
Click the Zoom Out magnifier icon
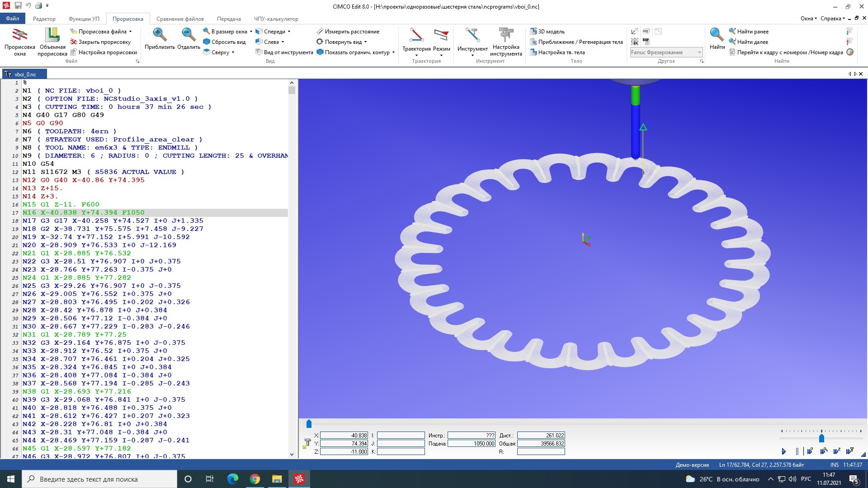click(x=189, y=35)
